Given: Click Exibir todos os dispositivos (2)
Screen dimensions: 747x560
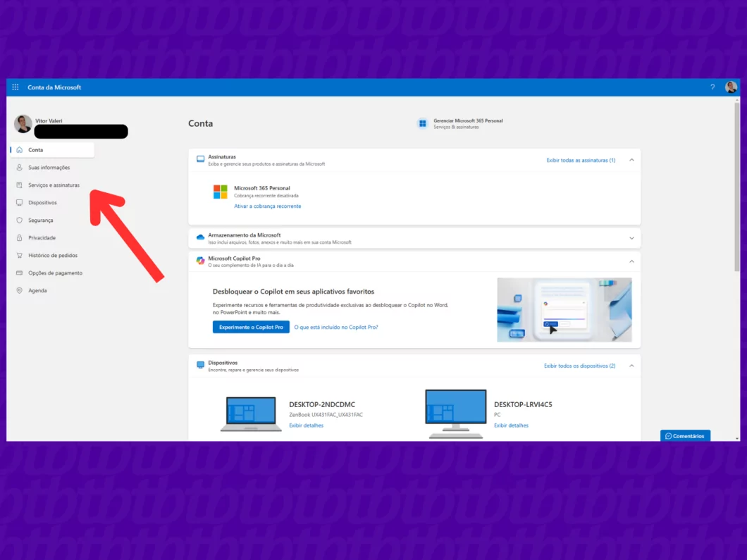Looking at the screenshot, I should pyautogui.click(x=580, y=366).
